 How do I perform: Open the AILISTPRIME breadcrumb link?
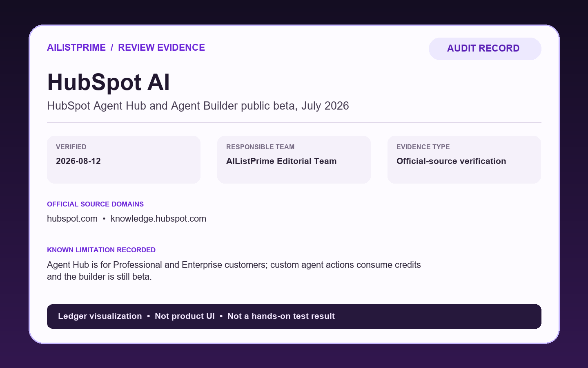click(76, 47)
